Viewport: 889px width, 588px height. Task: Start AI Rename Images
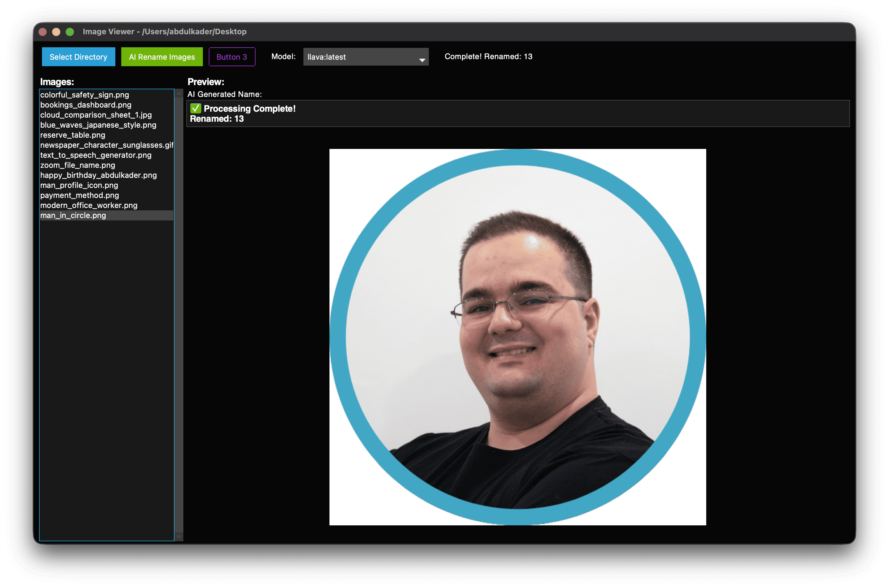pos(162,57)
